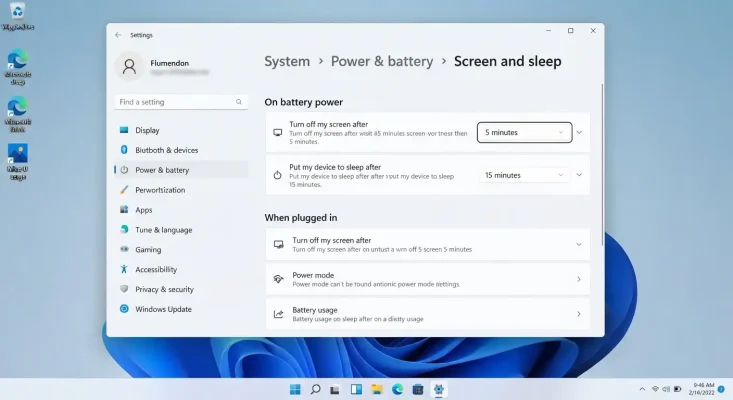Open the clock and date flyout
This screenshot has height=400, width=733.
click(702, 389)
